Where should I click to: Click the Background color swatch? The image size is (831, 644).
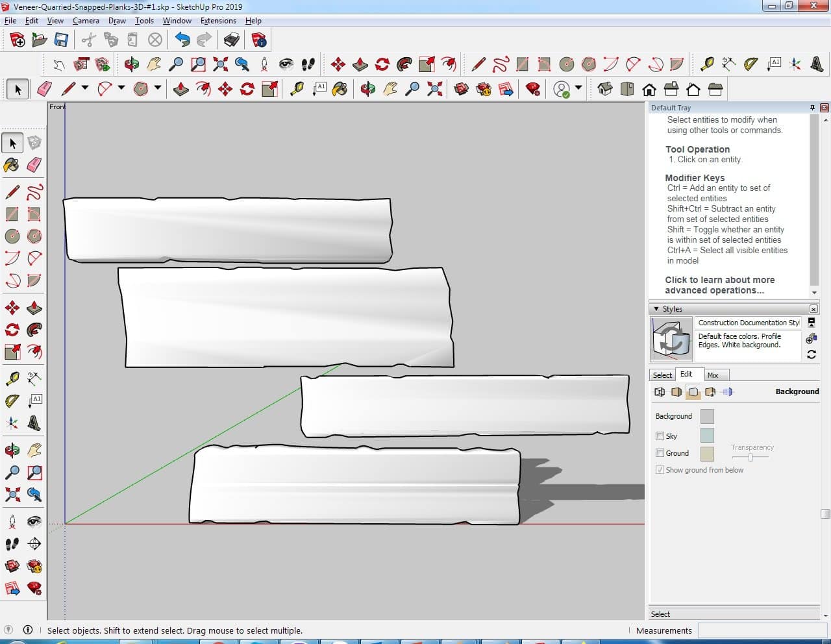707,416
